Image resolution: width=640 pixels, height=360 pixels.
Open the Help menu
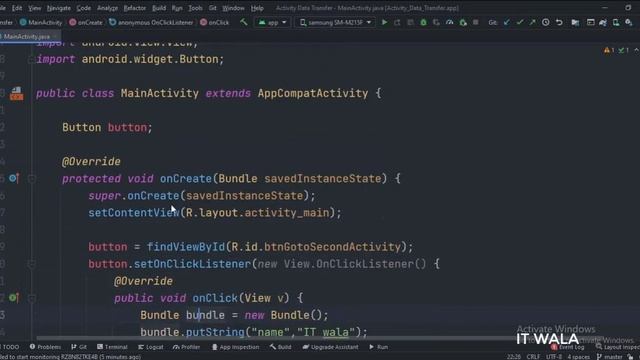coord(257,8)
